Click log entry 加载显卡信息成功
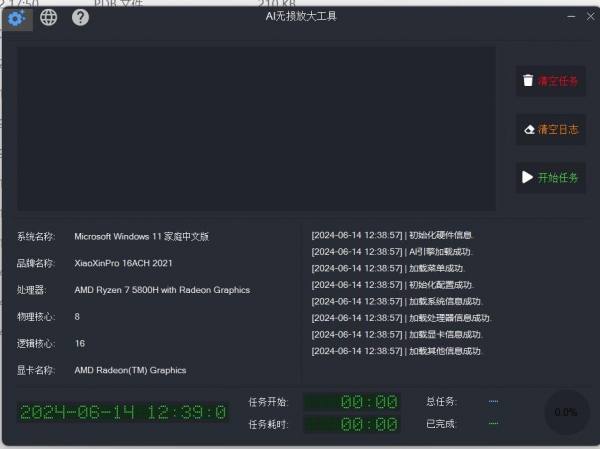 point(397,335)
